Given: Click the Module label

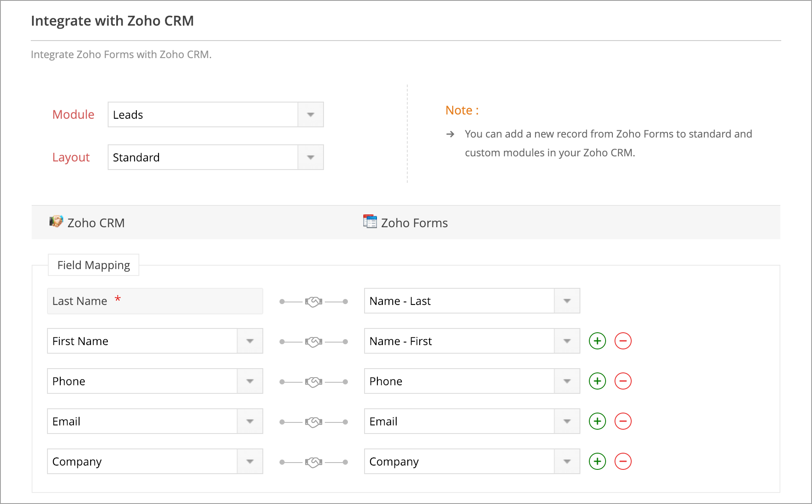Looking at the screenshot, I should [73, 114].
